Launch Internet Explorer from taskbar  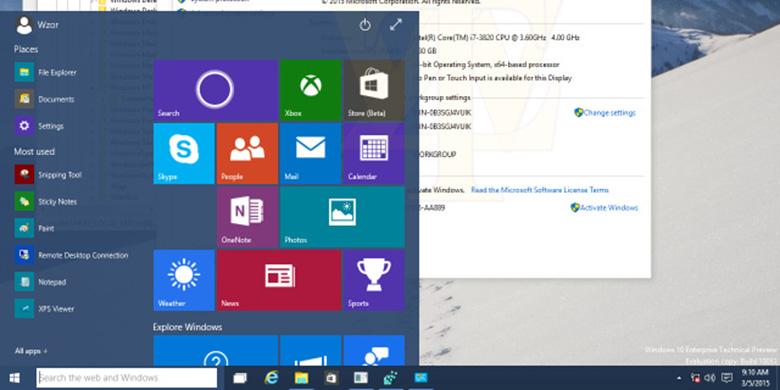pyautogui.click(x=271, y=378)
